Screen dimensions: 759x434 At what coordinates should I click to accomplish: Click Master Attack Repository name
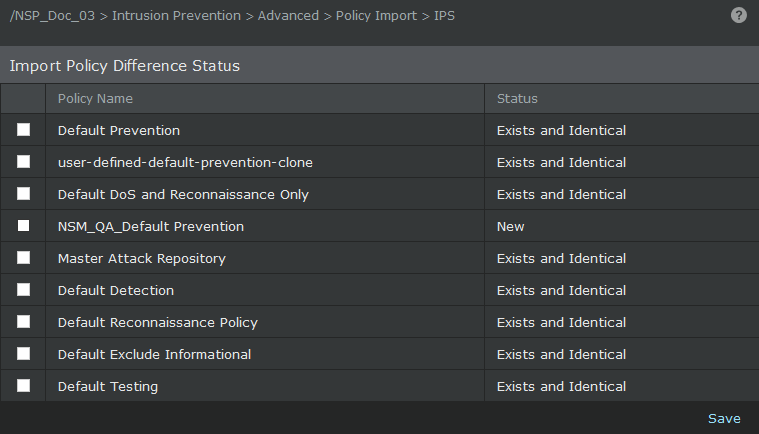tap(141, 258)
